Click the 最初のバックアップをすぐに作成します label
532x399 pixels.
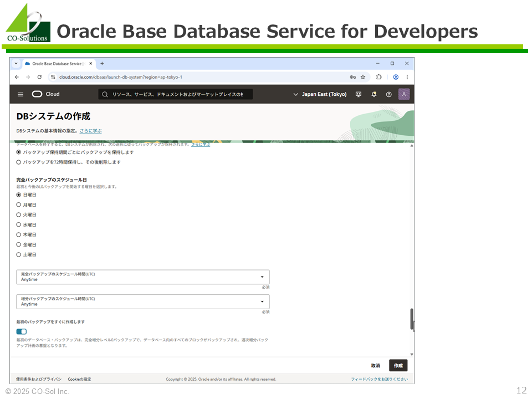(x=50, y=321)
